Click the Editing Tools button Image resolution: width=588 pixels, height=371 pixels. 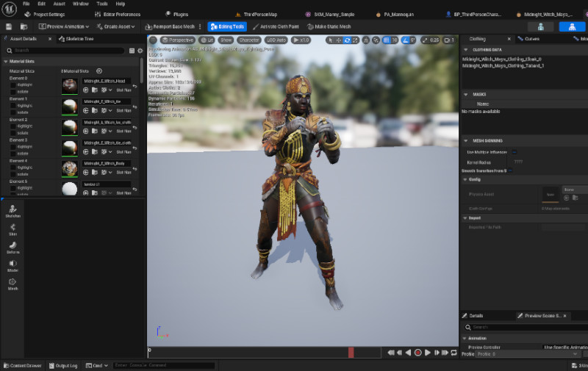[x=227, y=26]
